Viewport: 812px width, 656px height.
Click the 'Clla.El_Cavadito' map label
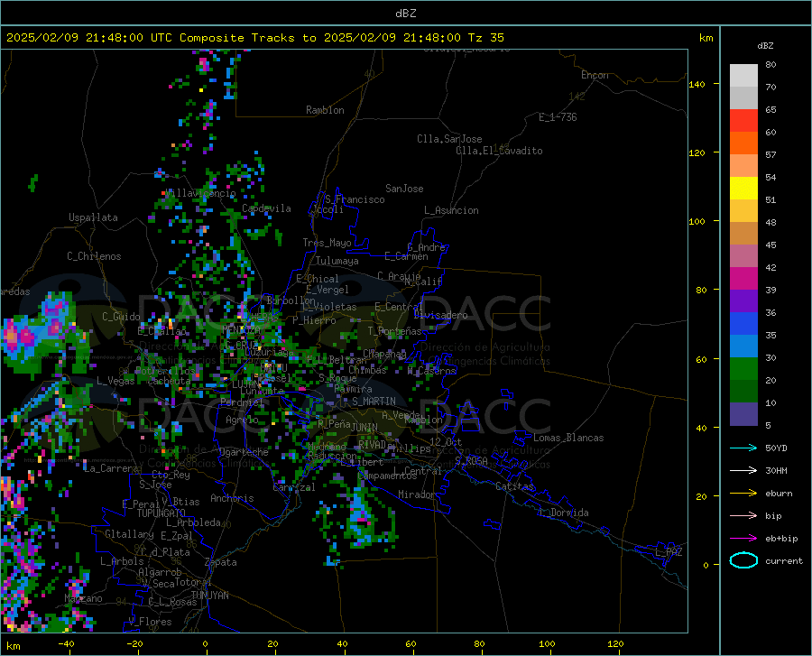point(499,151)
